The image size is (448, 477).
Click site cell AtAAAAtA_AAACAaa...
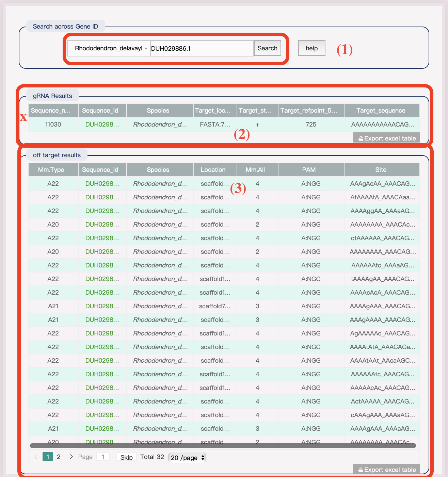382,197
